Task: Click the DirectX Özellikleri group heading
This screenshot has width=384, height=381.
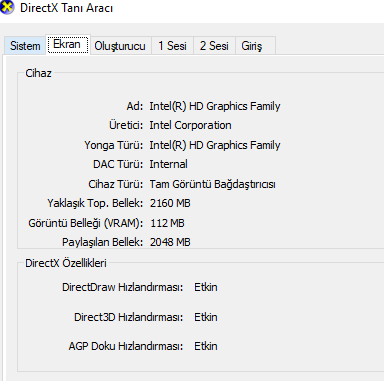Action: [x=66, y=263]
